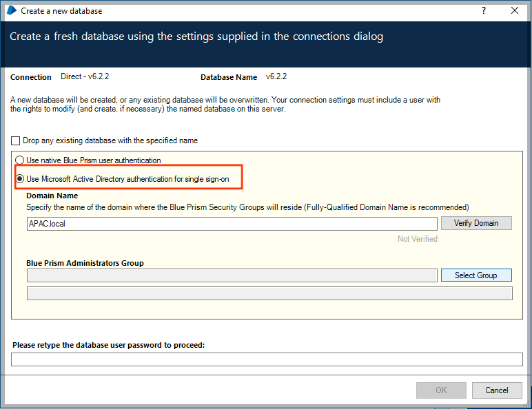The height and width of the screenshot is (409, 532).
Task: Click the Blue Prism logo in title bar
Action: (11, 10)
